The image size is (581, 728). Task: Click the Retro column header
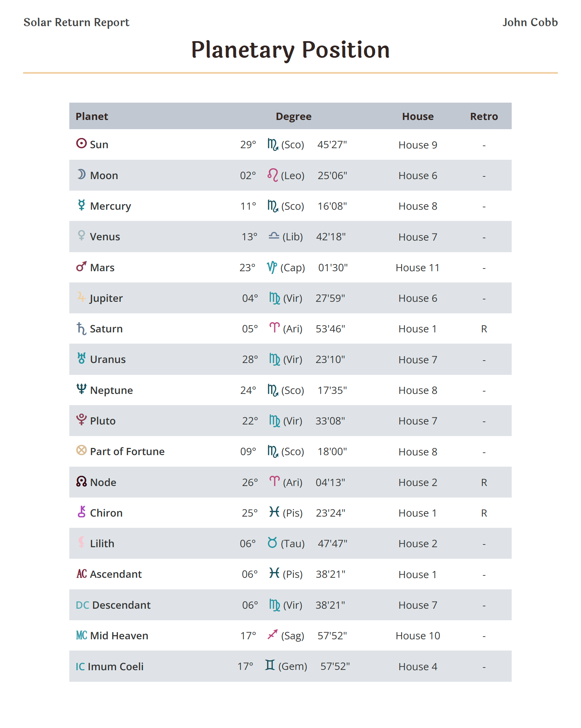tap(484, 116)
